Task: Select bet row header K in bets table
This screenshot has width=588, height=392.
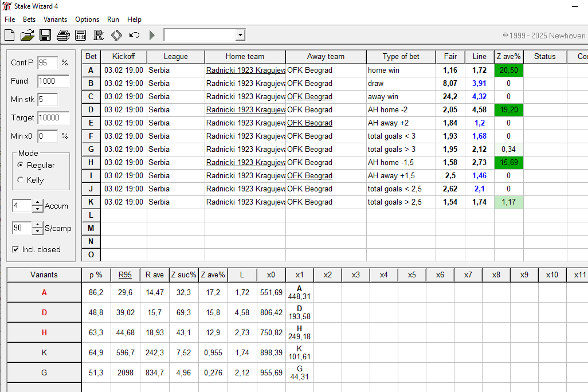Action: (91, 202)
